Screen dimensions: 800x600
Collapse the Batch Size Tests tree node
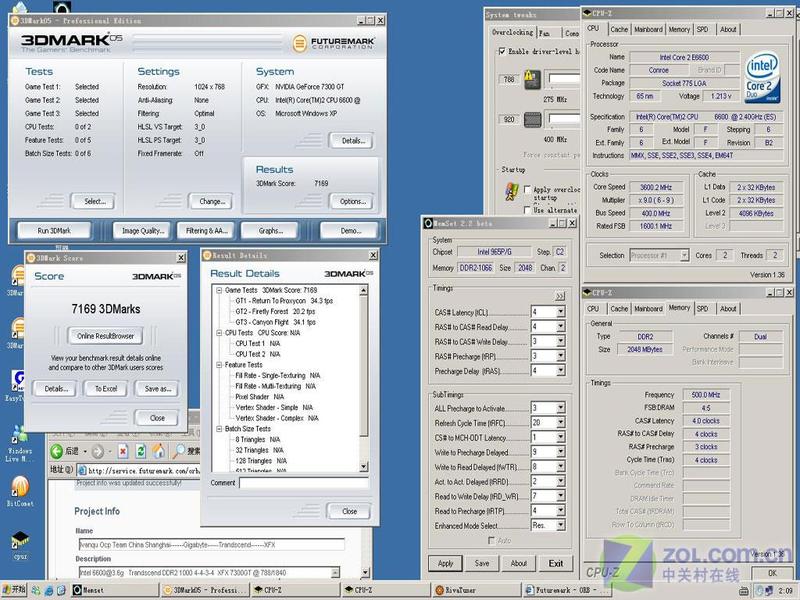tap(219, 429)
